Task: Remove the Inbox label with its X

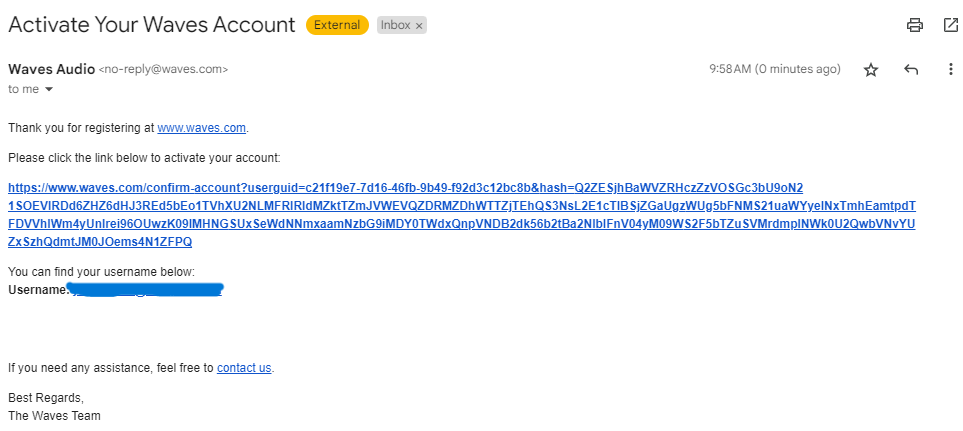Action: pyautogui.click(x=419, y=26)
